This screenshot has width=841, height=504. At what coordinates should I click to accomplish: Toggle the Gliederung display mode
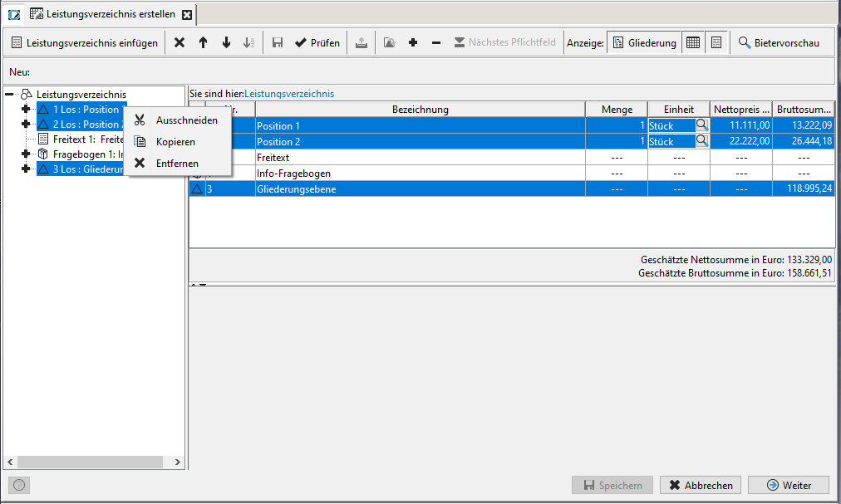pos(644,42)
